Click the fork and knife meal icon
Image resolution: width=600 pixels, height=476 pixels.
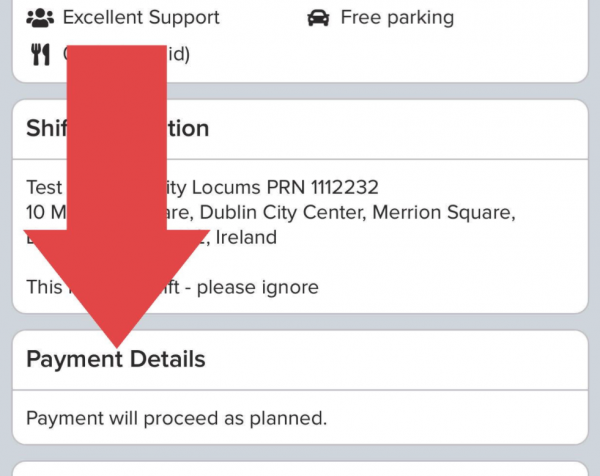coord(40,55)
